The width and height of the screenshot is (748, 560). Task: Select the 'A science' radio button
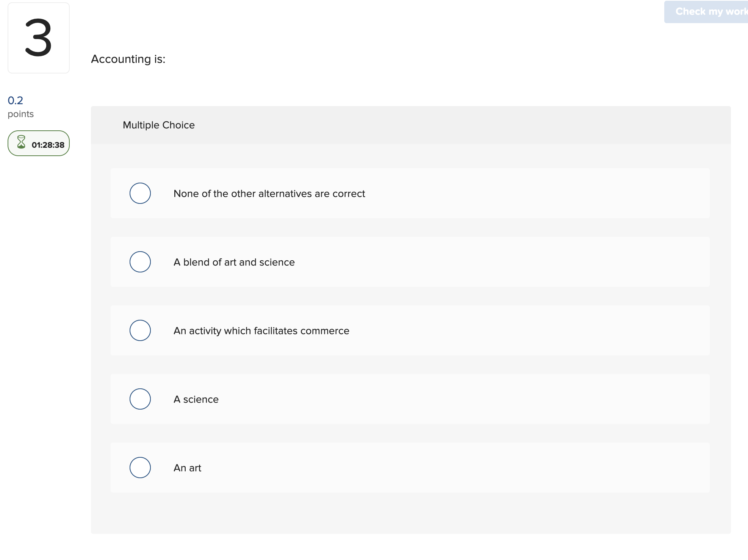pos(140,399)
